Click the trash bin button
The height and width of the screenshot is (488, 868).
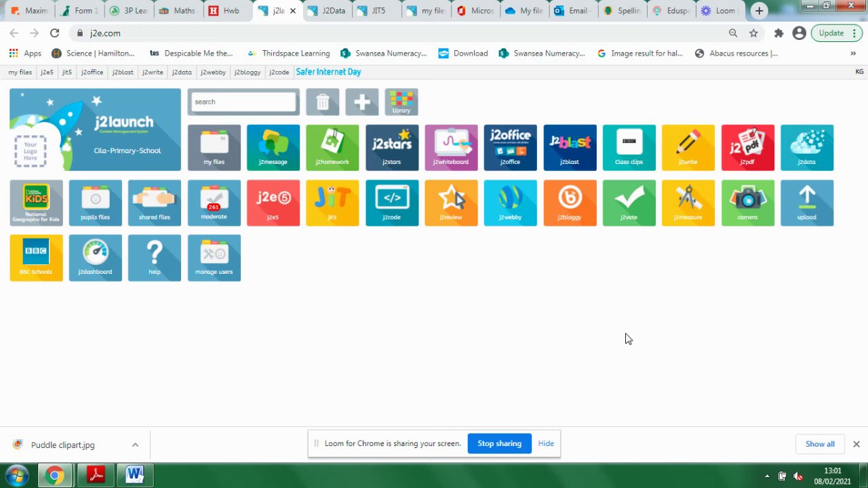(323, 102)
